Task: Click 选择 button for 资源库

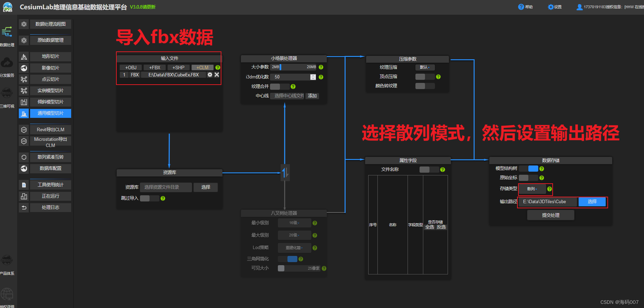Action: [206, 187]
